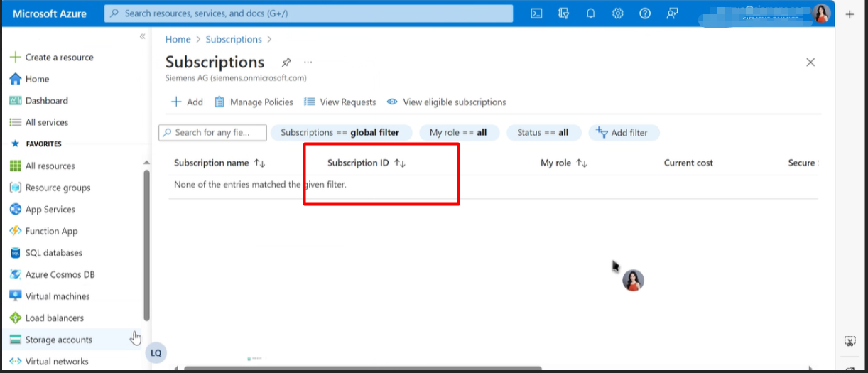868x373 pixels.
Task: Focus the top Azure search bar
Action: [x=308, y=13]
